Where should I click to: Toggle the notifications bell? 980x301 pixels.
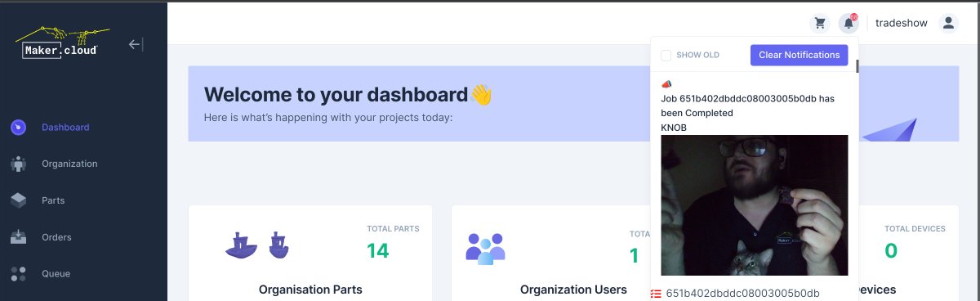849,23
